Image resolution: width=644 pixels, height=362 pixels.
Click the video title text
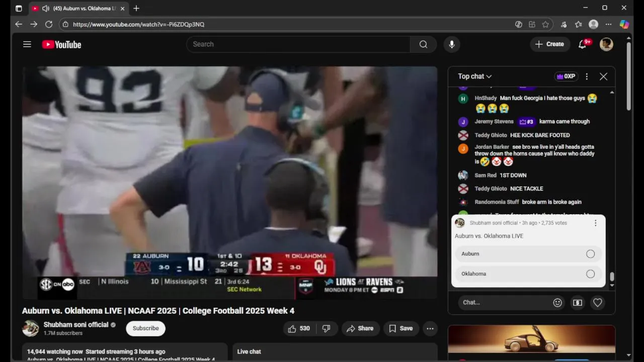[x=158, y=311]
